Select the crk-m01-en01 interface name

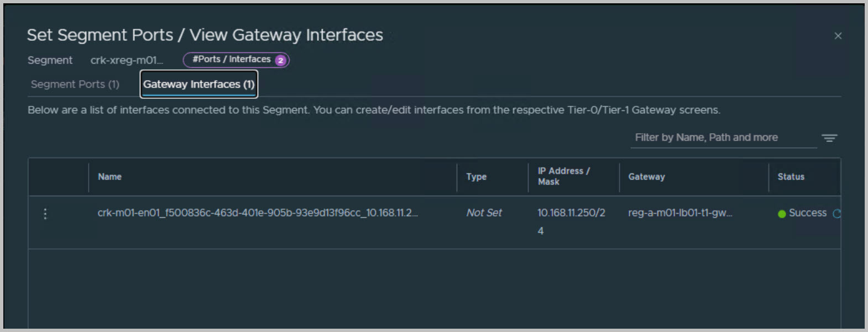point(258,213)
